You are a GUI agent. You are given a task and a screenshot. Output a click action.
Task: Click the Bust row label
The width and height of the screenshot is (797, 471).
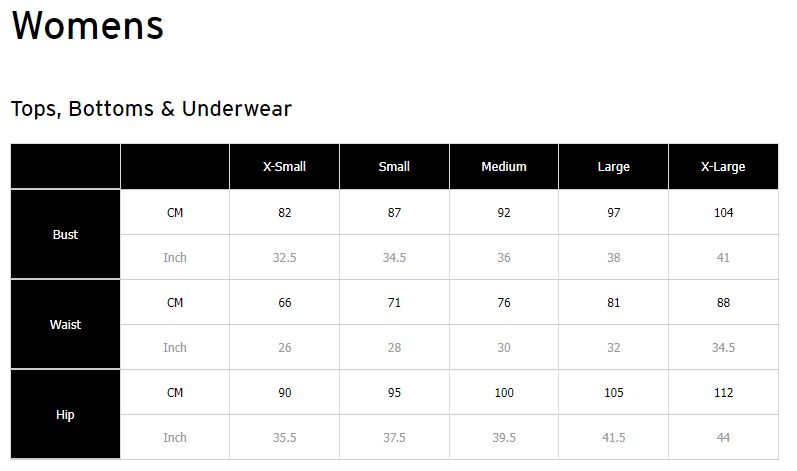pos(65,235)
